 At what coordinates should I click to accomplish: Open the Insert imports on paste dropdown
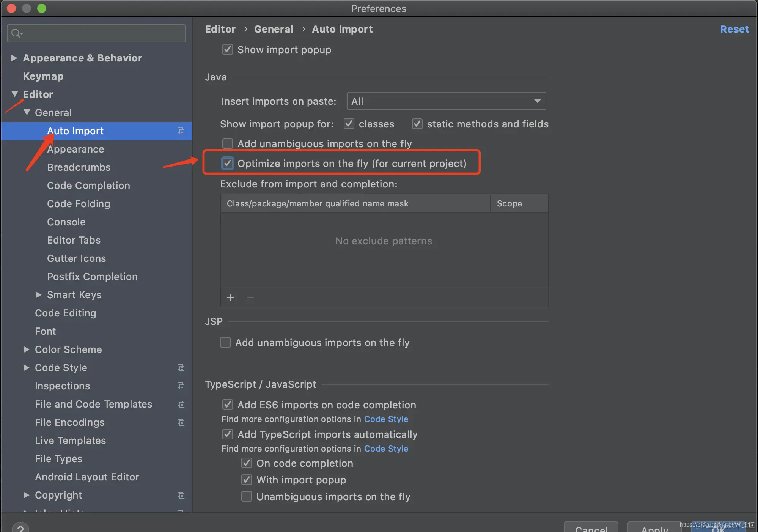coord(446,101)
